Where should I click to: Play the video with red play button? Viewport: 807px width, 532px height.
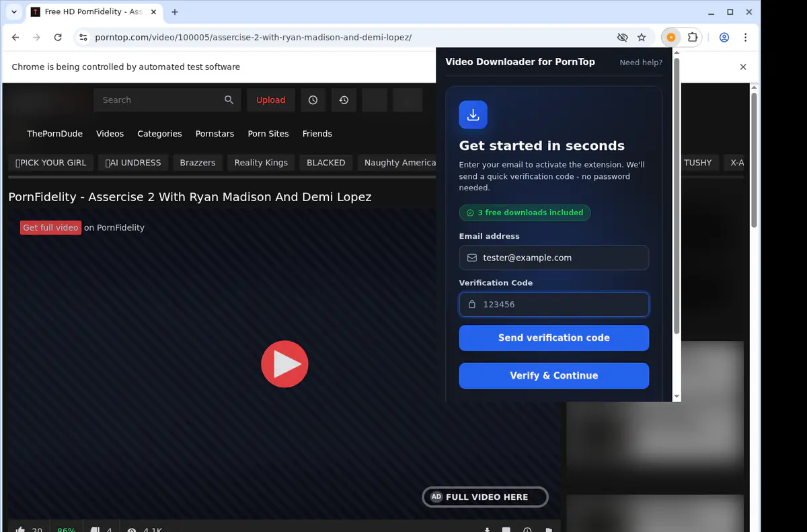(284, 364)
